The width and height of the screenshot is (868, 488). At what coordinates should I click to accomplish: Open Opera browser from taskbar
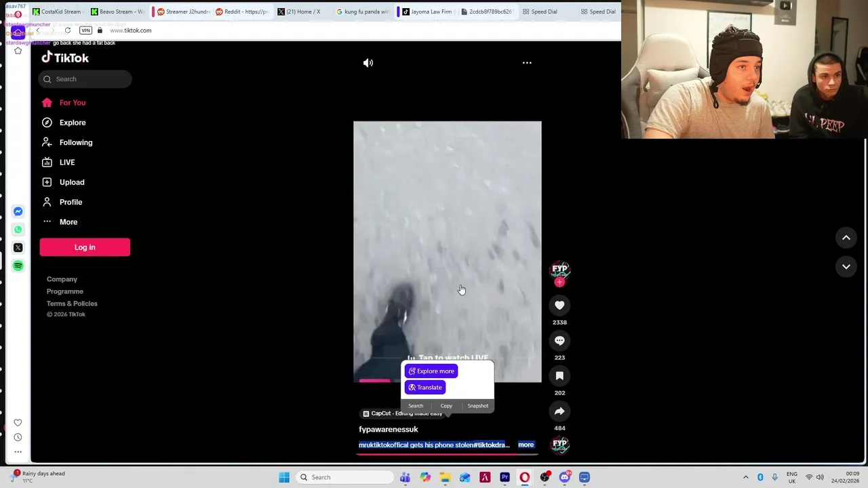(x=524, y=477)
